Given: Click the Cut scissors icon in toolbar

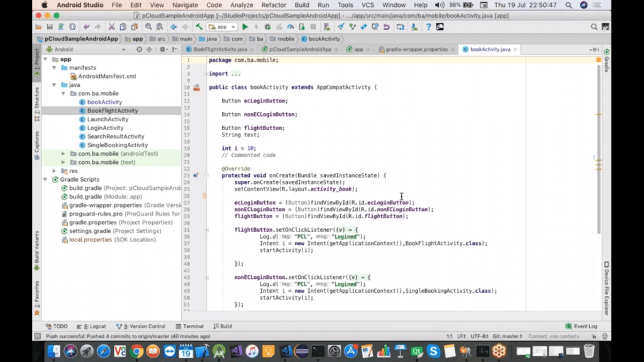Looking at the screenshot, I should 112,27.
